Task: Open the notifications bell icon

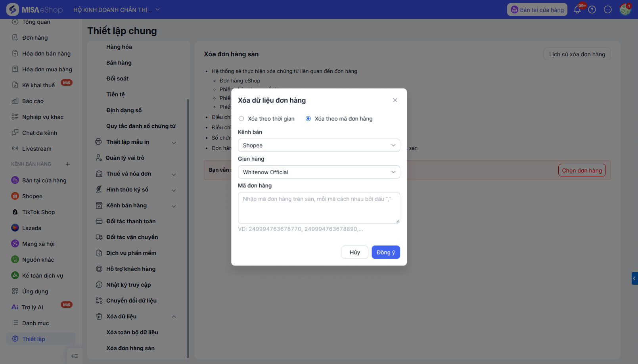Action: click(x=577, y=10)
